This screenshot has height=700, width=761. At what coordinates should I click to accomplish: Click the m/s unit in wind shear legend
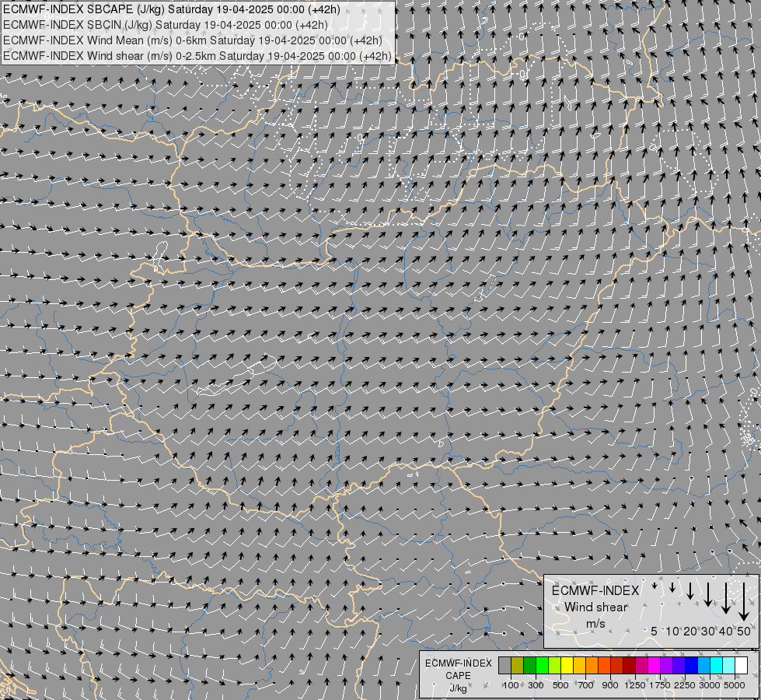595,624
